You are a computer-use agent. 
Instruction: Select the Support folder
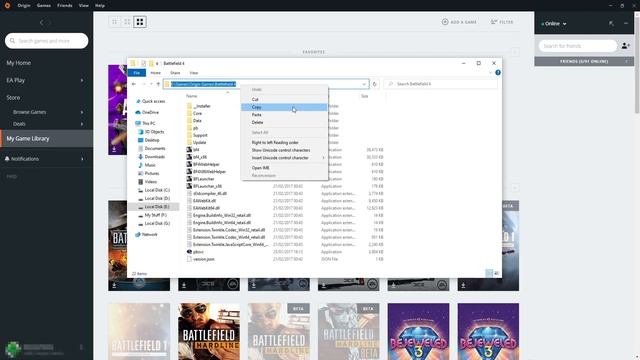pos(200,135)
